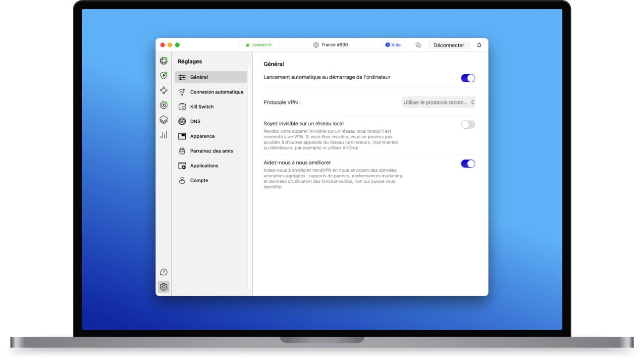Click the pause connection icon beside Déconnecter
Image resolution: width=644 pixels, height=360 pixels.
coord(419,45)
